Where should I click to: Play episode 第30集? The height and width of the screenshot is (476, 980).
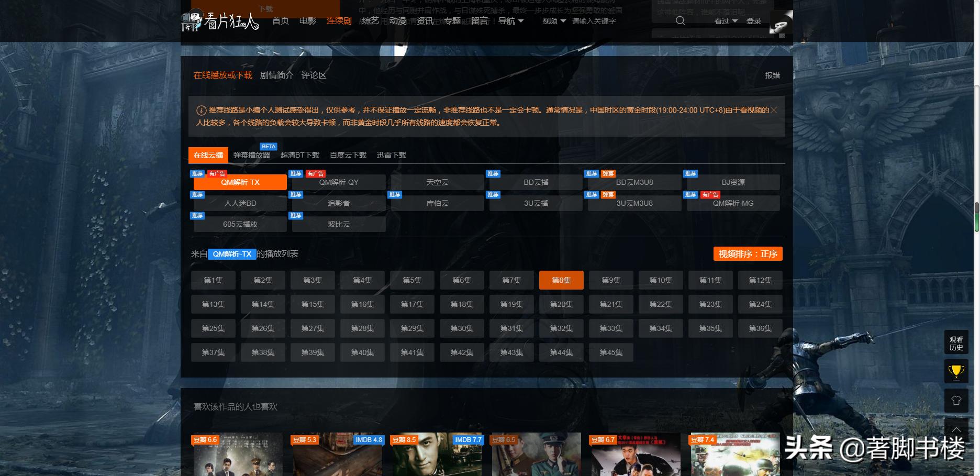[x=462, y=328]
